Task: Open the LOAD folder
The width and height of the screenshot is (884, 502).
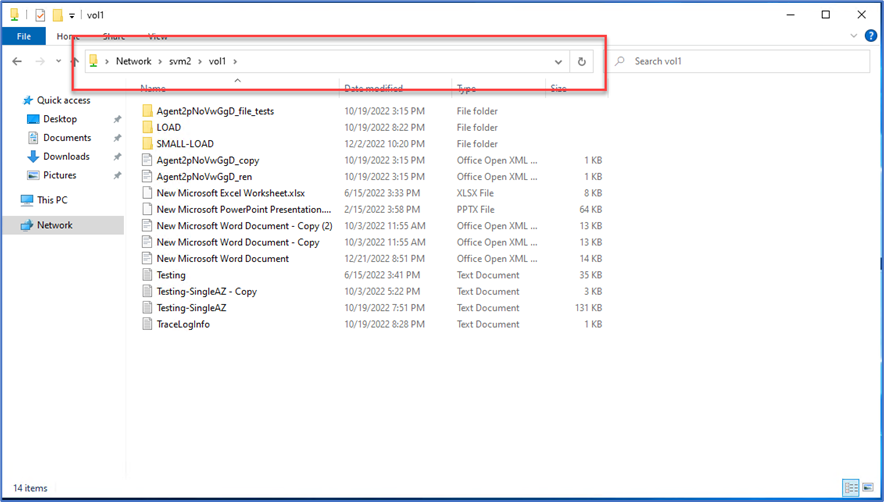Action: 169,127
